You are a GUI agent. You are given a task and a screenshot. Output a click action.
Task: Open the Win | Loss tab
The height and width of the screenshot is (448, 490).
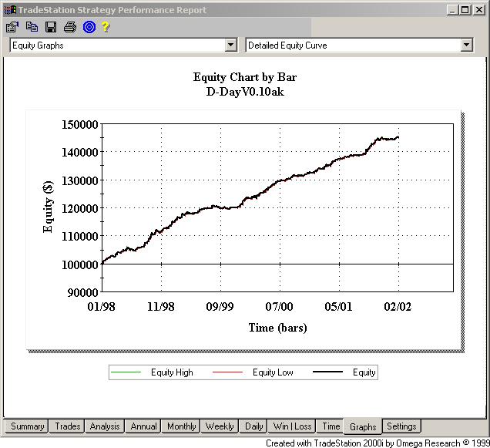293,426
